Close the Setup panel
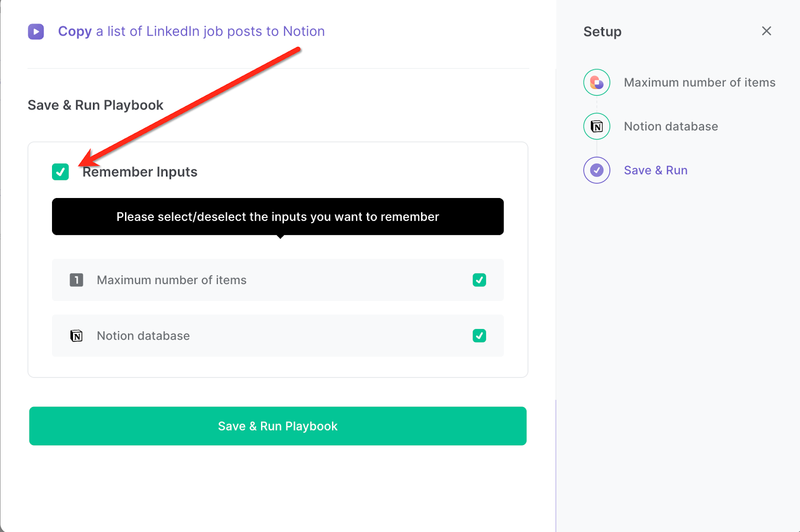800x532 pixels. click(766, 31)
